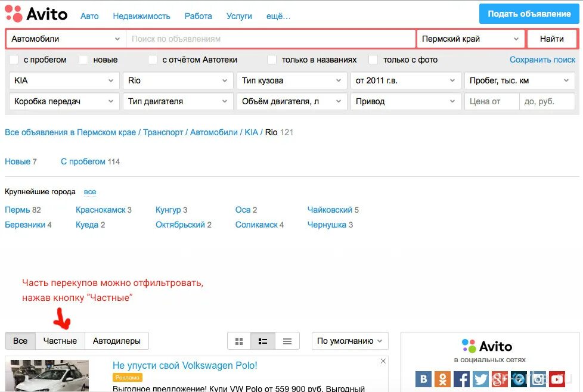The image size is (583, 392).
Task: Filter by 'С пробегом 114' link
Action: (x=91, y=161)
